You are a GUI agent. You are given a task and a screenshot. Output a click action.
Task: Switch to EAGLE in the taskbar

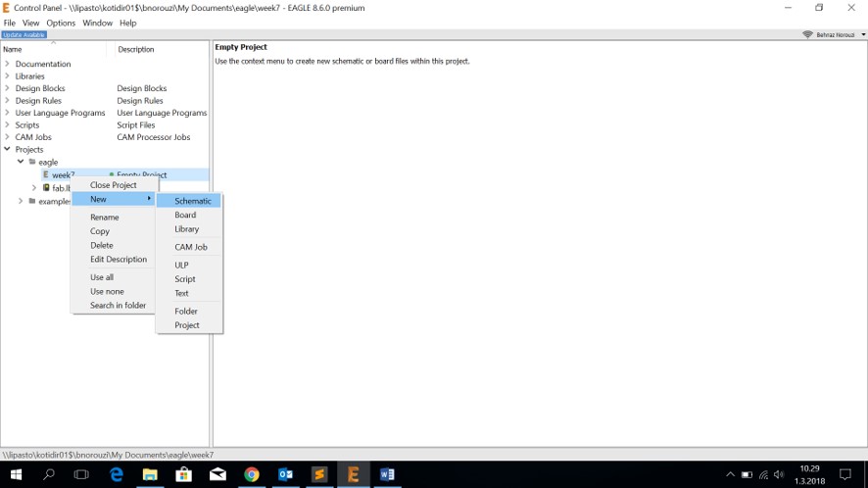point(354,474)
